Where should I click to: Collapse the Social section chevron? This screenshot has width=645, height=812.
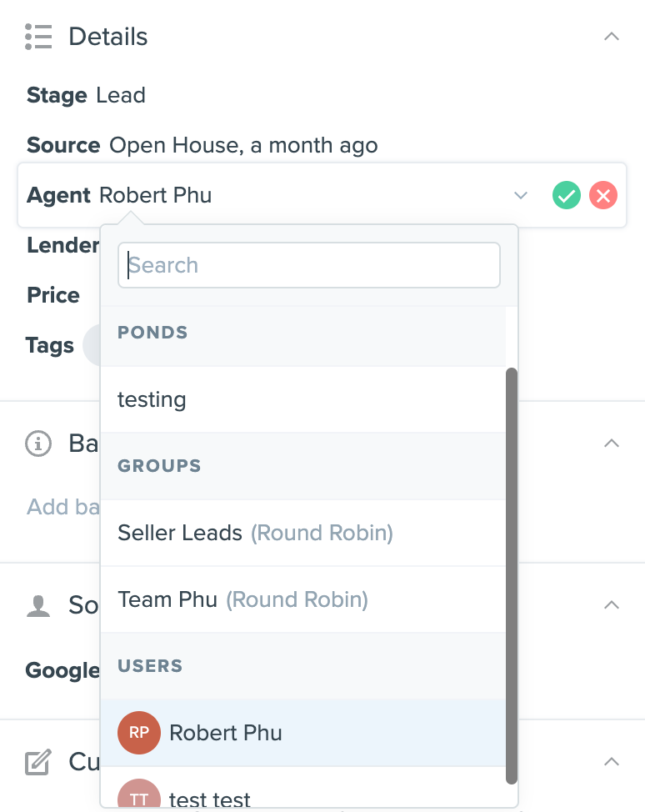tap(612, 604)
